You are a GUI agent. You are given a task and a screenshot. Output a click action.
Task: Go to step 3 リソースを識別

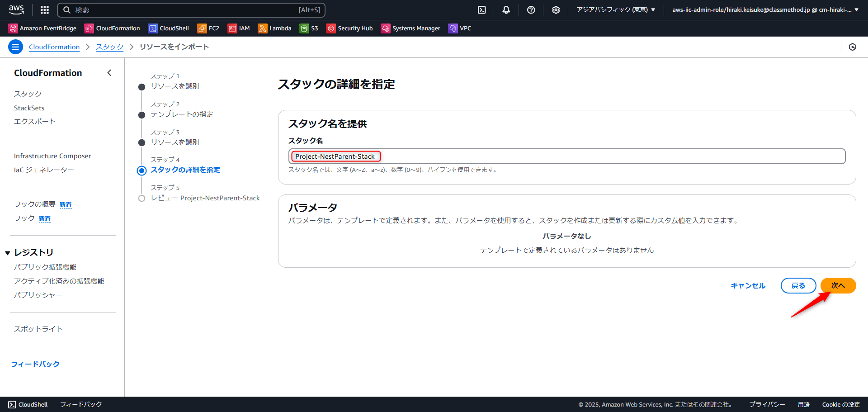coord(175,142)
